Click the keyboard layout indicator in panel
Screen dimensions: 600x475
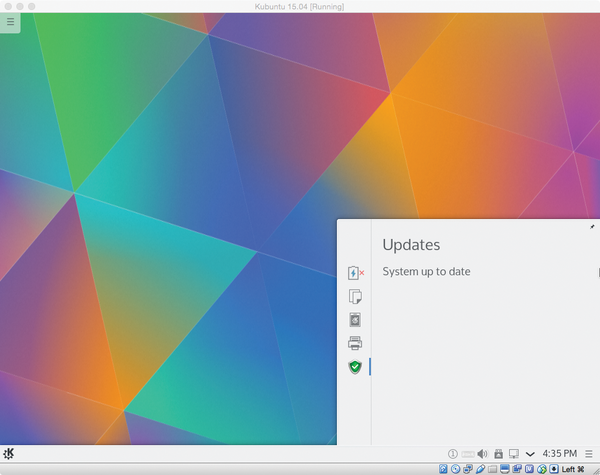click(x=467, y=454)
